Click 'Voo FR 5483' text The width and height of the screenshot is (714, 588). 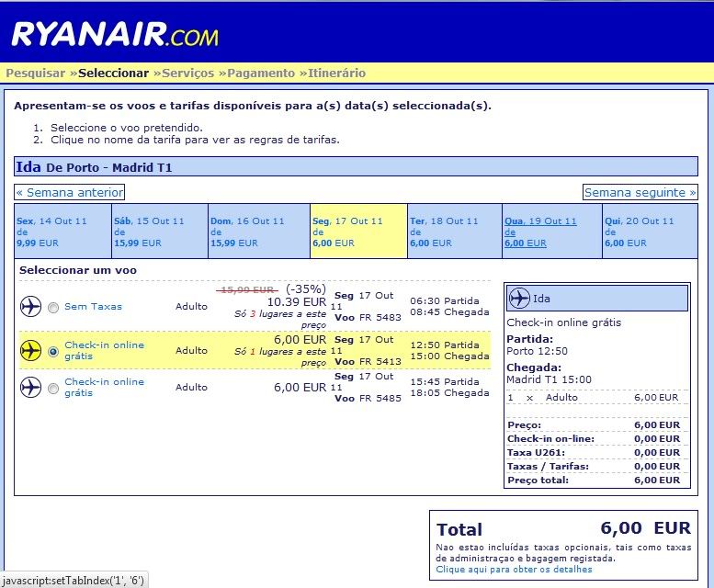tap(368, 318)
